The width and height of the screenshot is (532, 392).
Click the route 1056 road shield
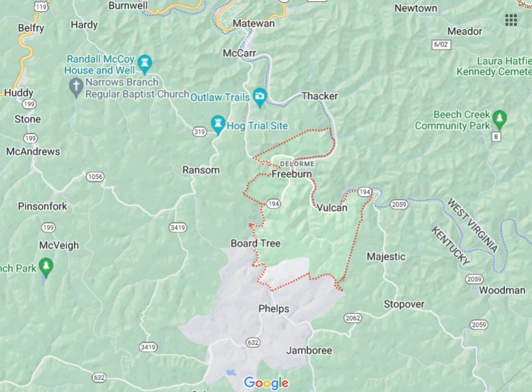pos(94,176)
